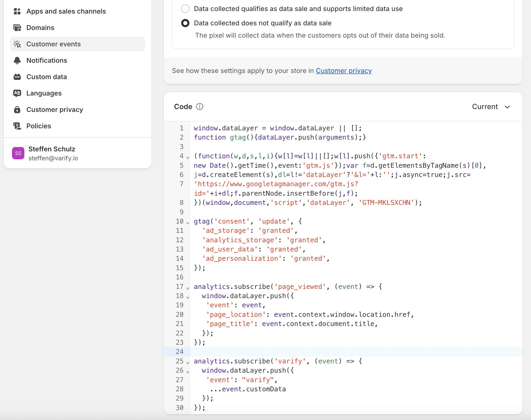This screenshot has width=531, height=420.
Task: Click the Customer events cursor icon
Action: (17, 44)
